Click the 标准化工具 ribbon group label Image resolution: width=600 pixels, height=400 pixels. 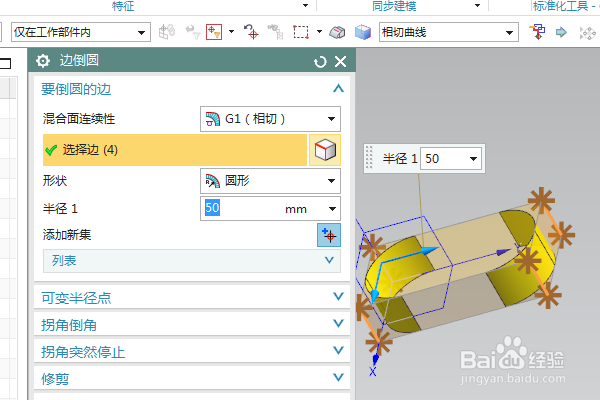(561, 6)
